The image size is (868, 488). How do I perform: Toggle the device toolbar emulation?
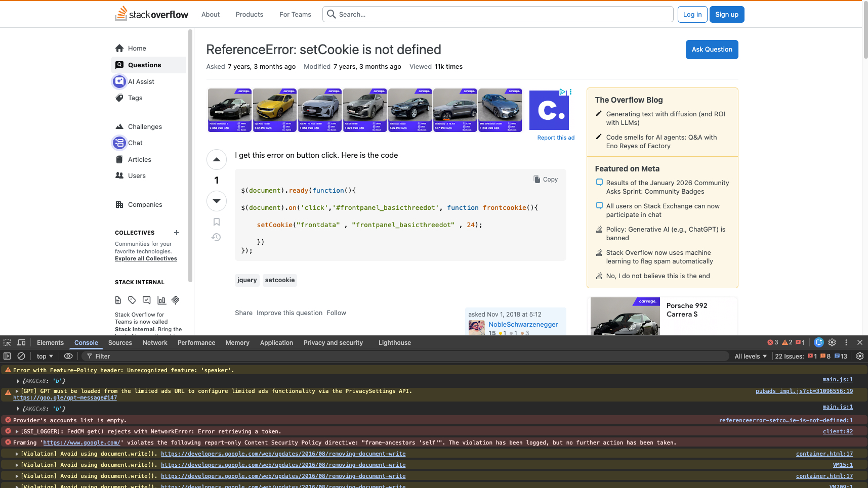[21, 342]
